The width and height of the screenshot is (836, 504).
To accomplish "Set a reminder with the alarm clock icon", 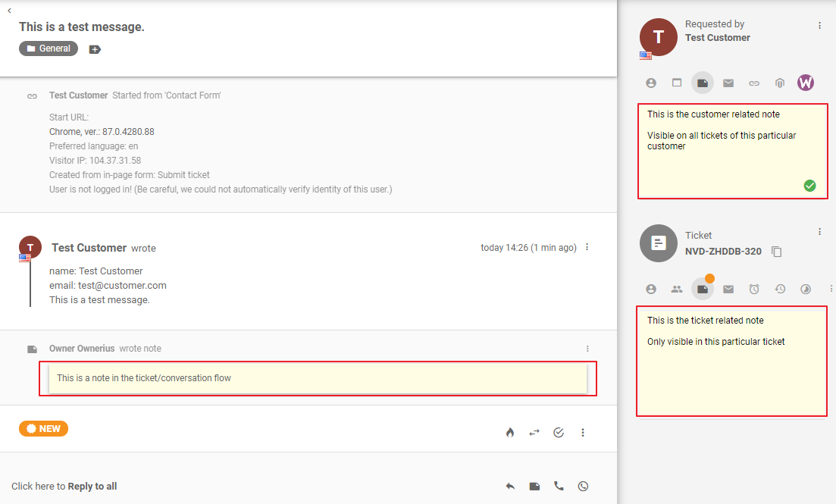I will tap(753, 289).
